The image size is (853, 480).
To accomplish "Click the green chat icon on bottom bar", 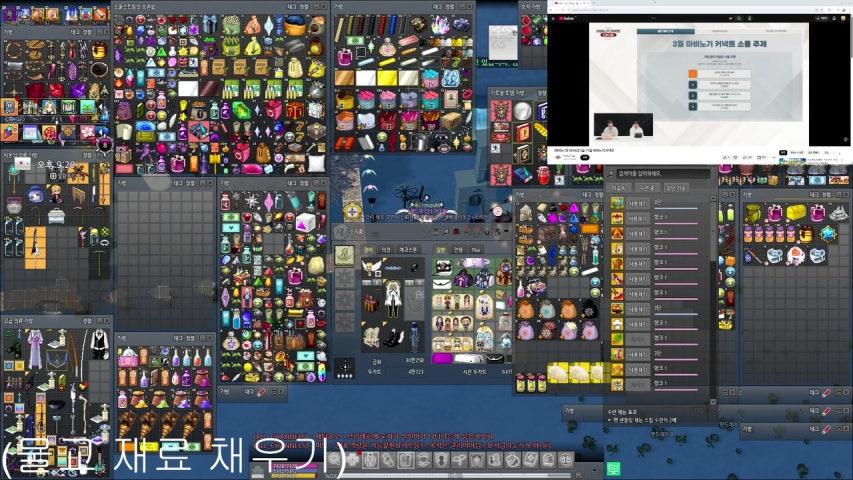I will (613, 467).
